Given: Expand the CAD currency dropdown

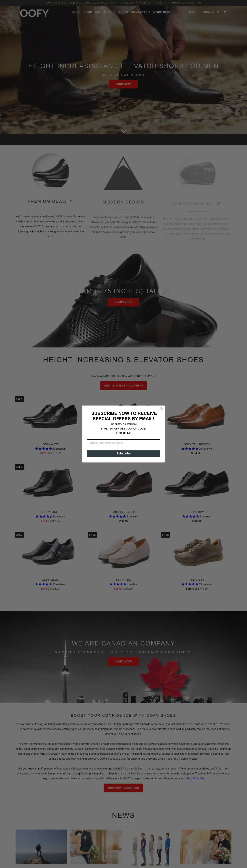Looking at the screenshot, I should [x=194, y=12].
